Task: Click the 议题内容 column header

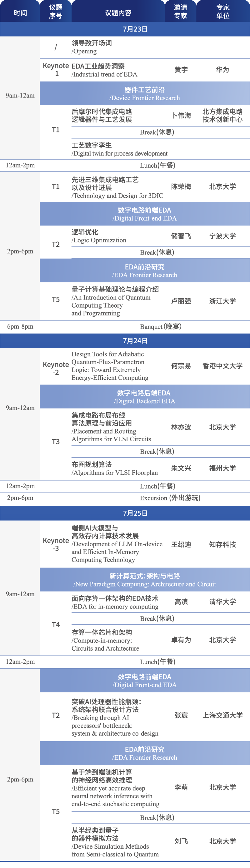Action: 118,13
